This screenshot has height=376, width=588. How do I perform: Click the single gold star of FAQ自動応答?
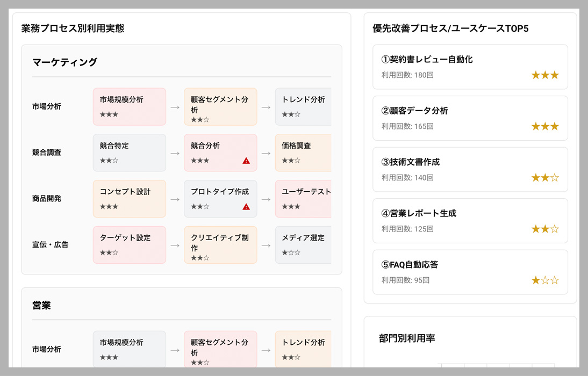(x=536, y=280)
